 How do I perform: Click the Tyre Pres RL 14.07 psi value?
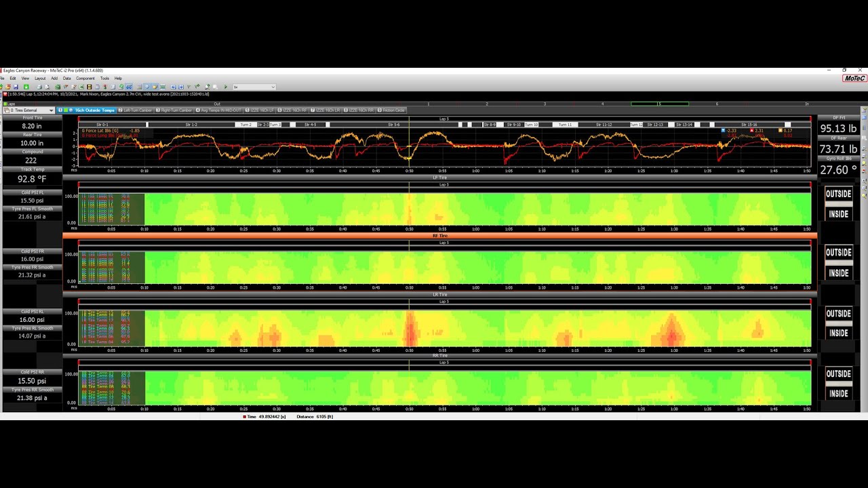[x=32, y=336]
